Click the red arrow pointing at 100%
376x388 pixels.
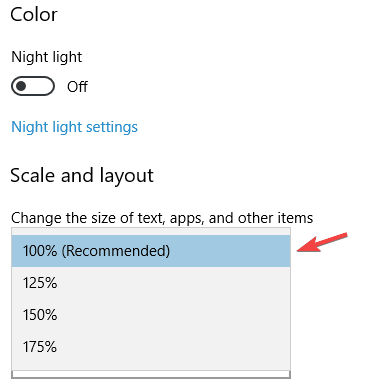tap(322, 242)
